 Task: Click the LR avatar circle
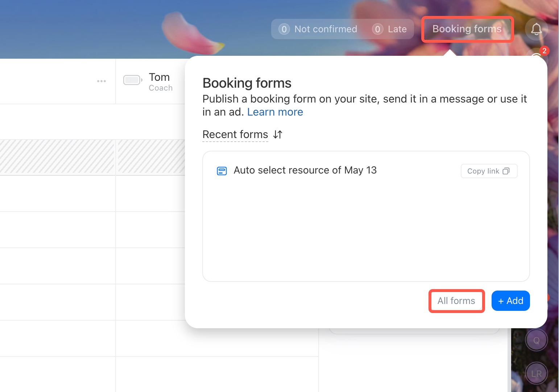tap(536, 374)
